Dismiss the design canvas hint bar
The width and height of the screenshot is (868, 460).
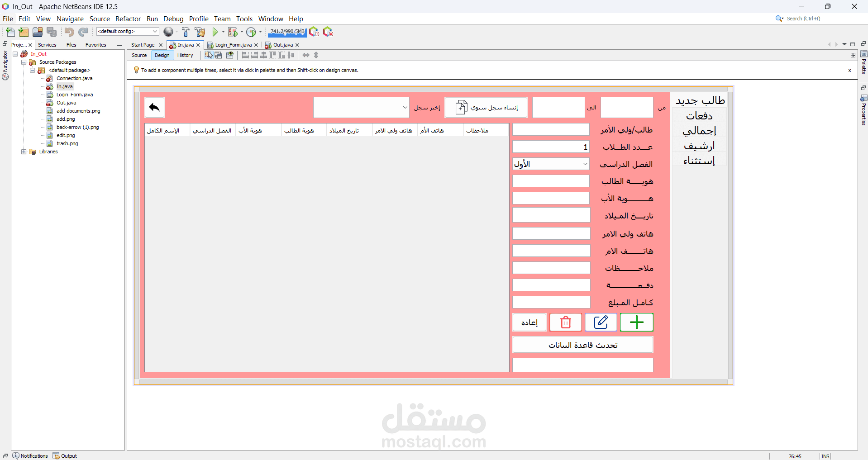849,70
